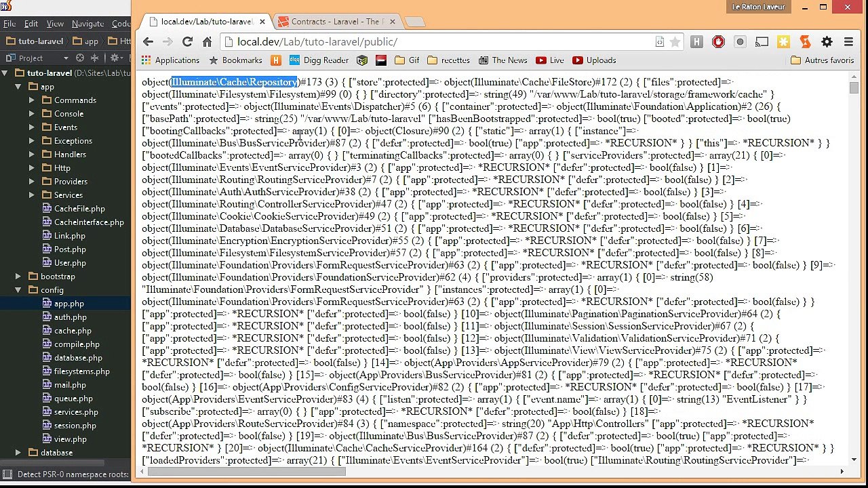This screenshot has height=488, width=868.
Task: Collapse the tuto-laravel root folder
Action: pos(5,73)
